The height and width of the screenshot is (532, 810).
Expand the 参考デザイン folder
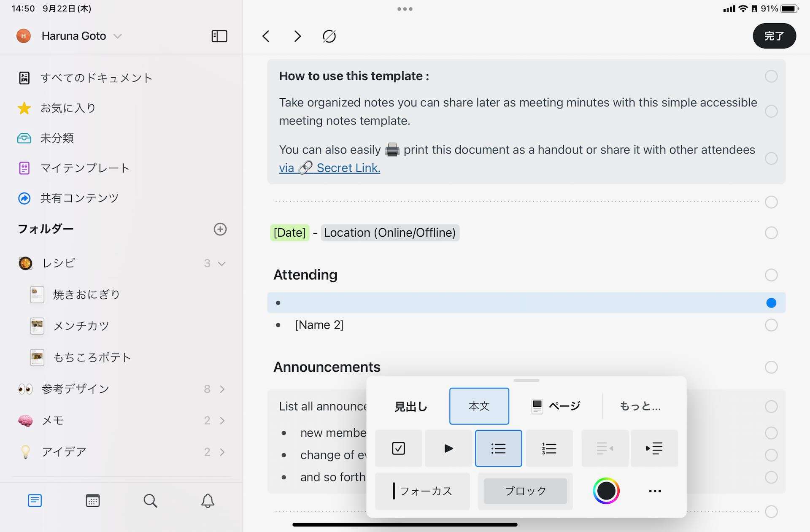point(222,389)
